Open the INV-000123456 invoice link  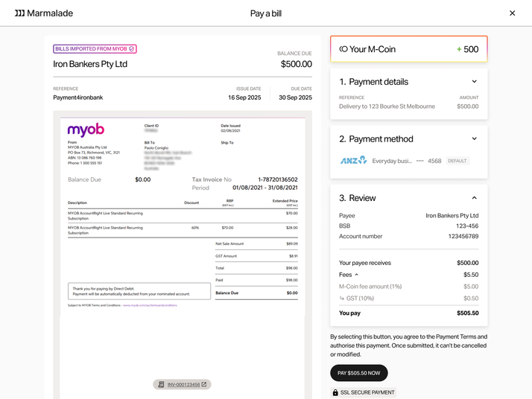tap(183, 384)
